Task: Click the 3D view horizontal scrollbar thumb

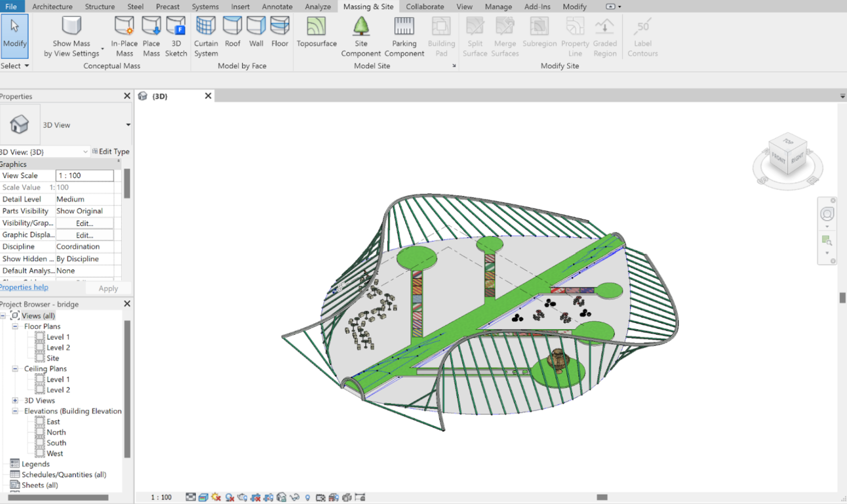Action: (x=602, y=497)
